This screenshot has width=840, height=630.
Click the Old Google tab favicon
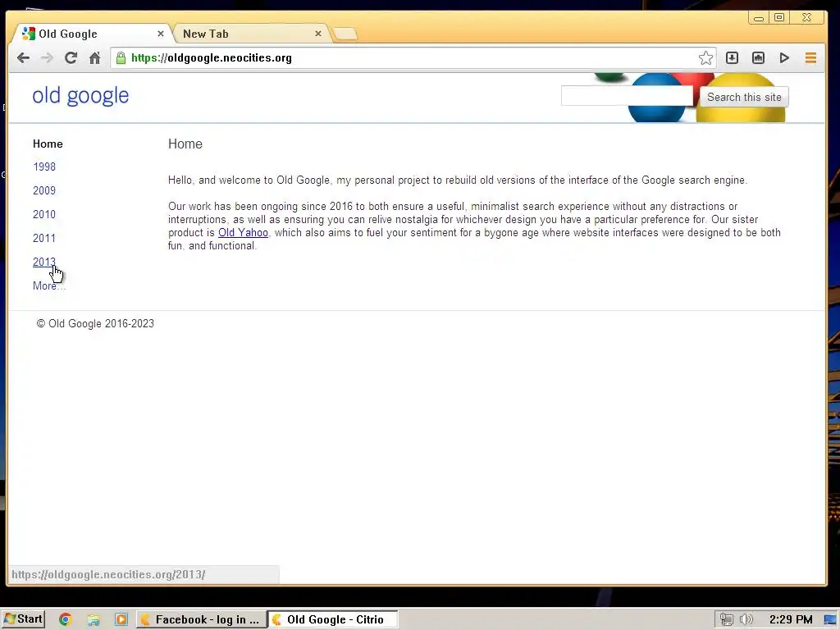[29, 34]
